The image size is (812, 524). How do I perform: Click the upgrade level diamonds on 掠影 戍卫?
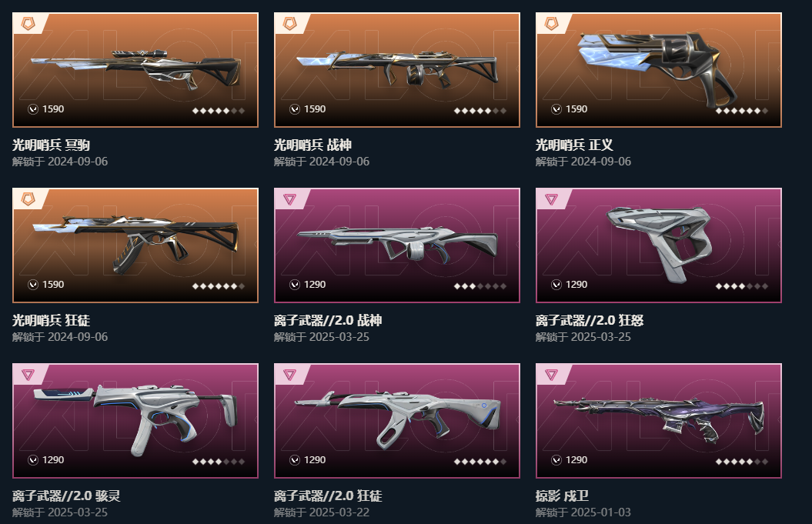[741, 462]
